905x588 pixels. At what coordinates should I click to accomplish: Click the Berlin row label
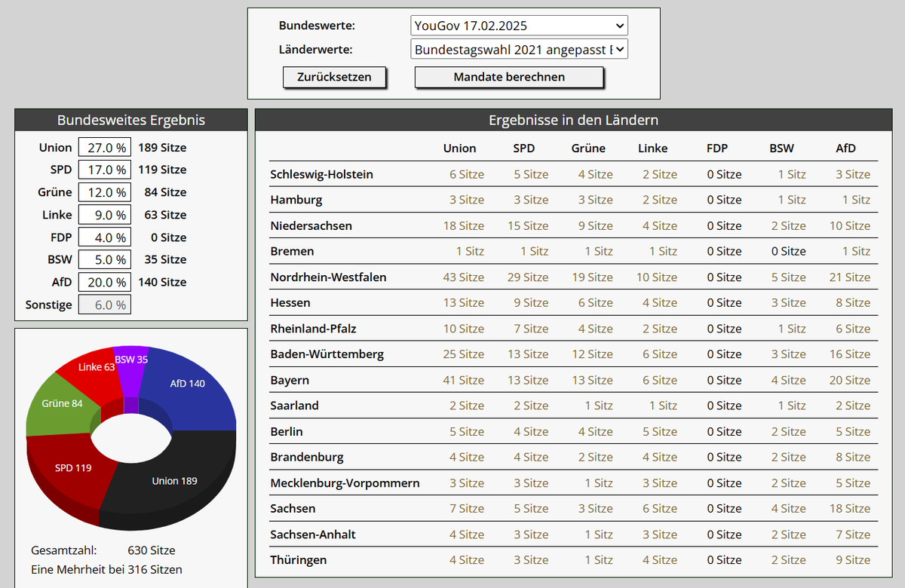[287, 431]
